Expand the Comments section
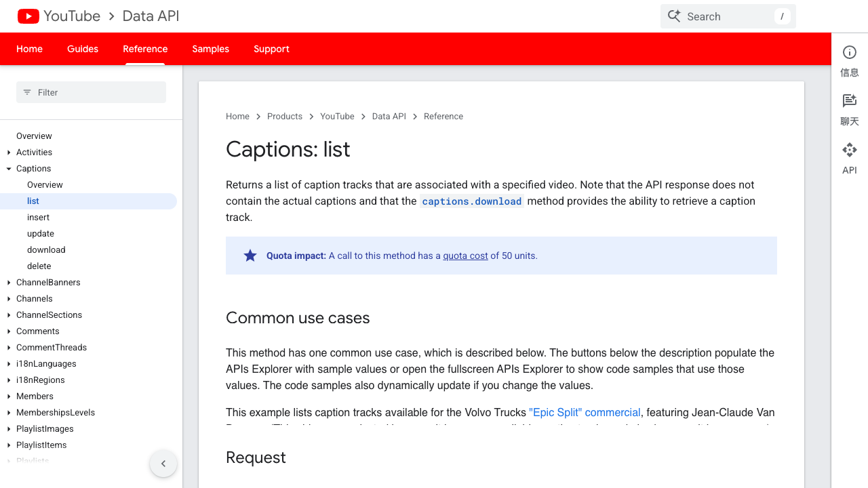This screenshot has width=868, height=488. (9, 331)
